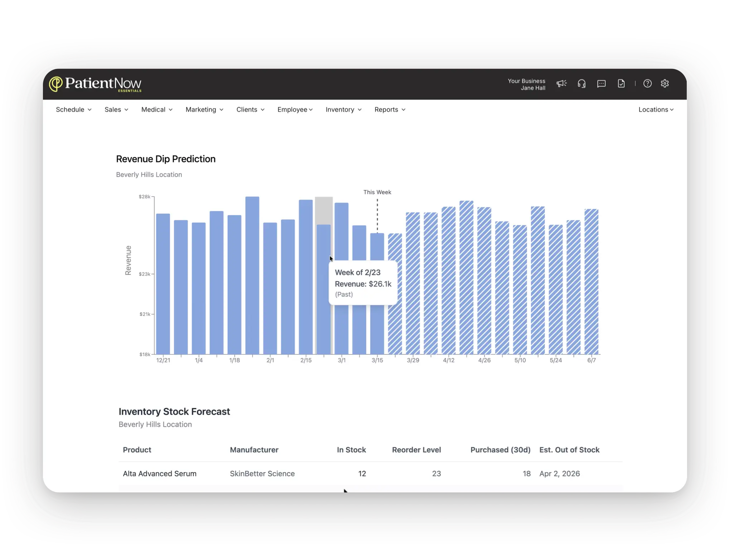Click the Manufacturer column header
730x560 pixels.
click(x=254, y=450)
